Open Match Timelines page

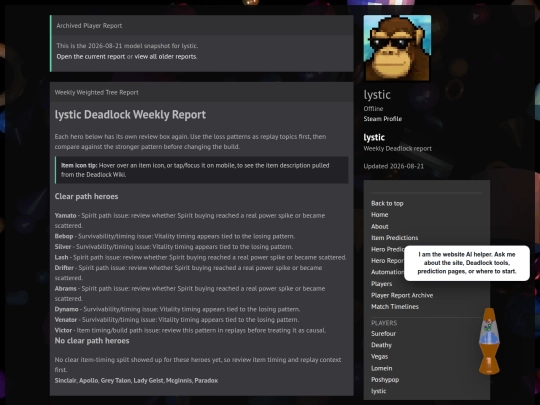coord(395,307)
